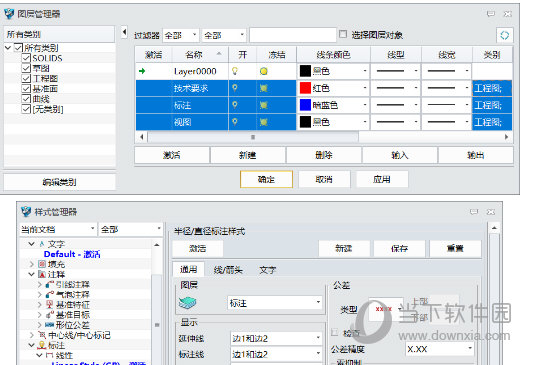Select 气泡注释 tree item icon

pos(50,294)
